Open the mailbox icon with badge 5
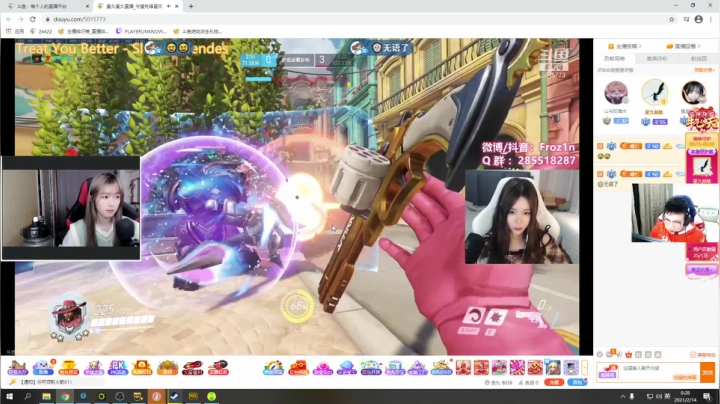The height and width of the screenshot is (404, 720). [610, 354]
